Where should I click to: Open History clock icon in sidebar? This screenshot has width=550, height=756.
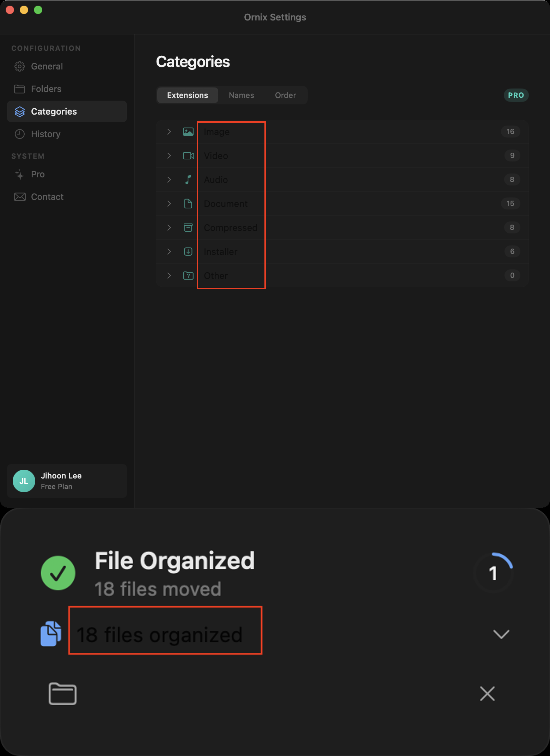point(20,134)
